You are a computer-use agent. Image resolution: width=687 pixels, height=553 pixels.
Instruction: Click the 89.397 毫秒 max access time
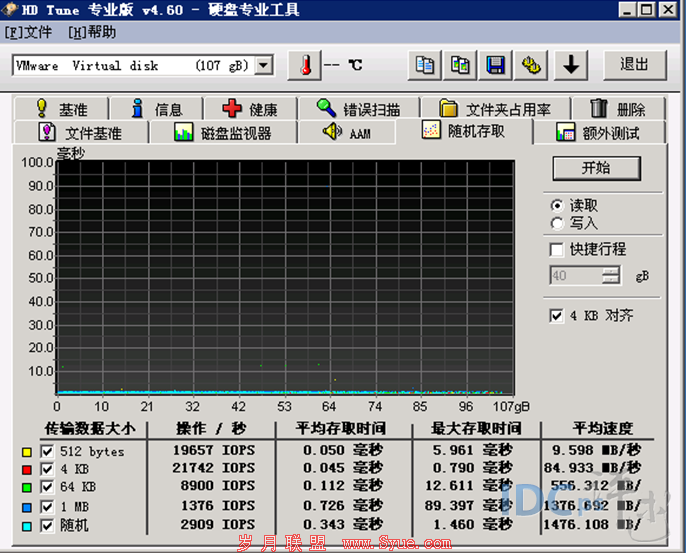click(x=469, y=506)
